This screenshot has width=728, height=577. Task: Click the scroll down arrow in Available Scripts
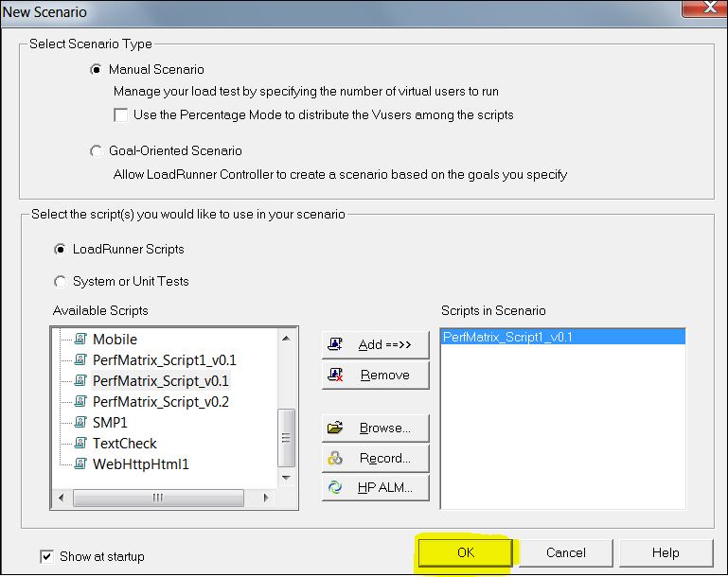point(288,478)
